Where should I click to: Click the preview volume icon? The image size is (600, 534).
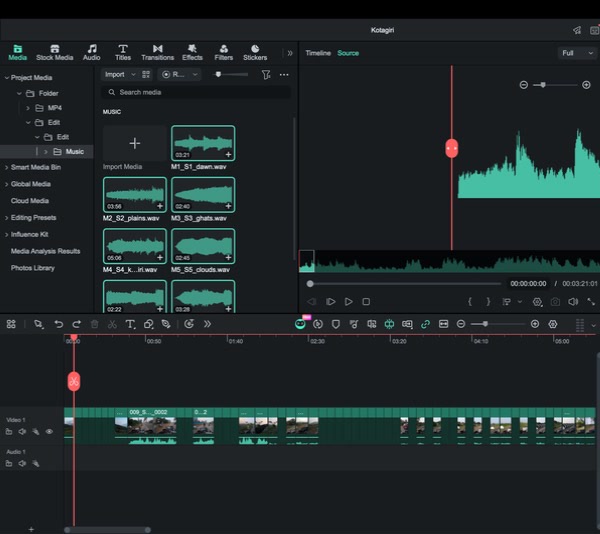573,302
